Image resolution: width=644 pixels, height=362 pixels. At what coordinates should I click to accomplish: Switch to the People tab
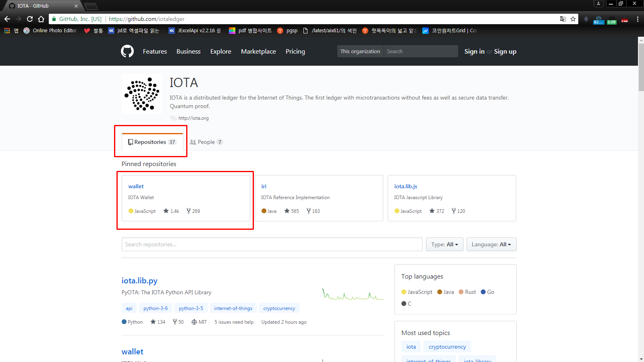click(x=206, y=142)
